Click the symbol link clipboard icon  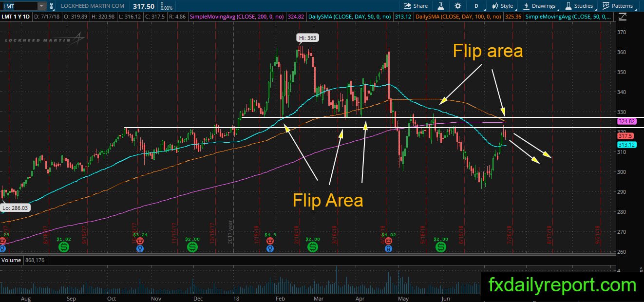point(52,6)
